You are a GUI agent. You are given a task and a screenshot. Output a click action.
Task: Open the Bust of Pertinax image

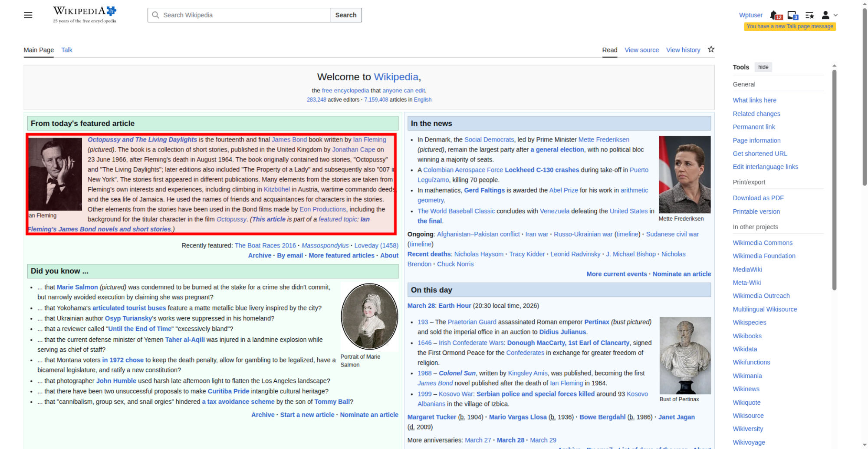[x=685, y=355]
